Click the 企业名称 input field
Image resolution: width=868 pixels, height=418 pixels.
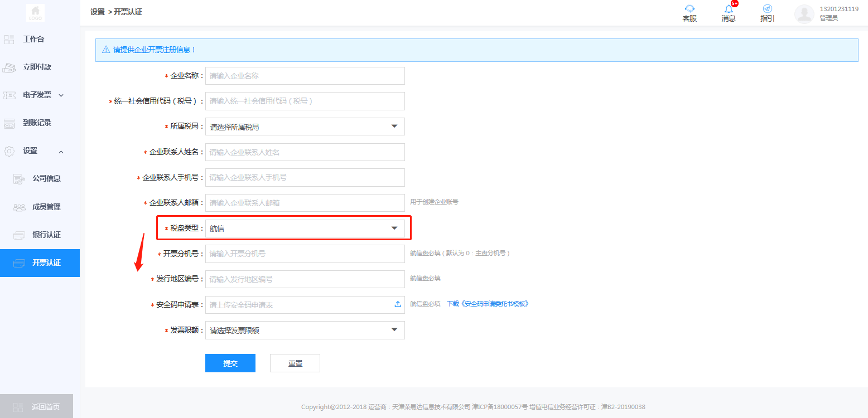coord(305,76)
